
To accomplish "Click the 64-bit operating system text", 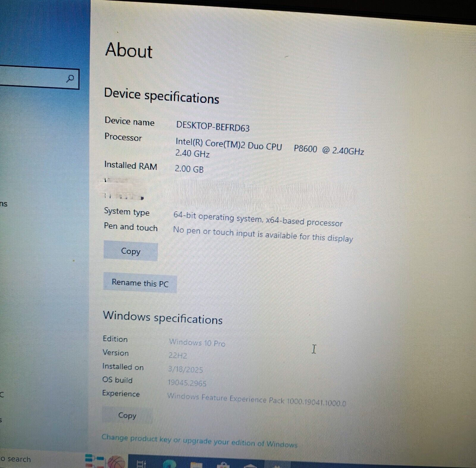I will [x=258, y=219].
